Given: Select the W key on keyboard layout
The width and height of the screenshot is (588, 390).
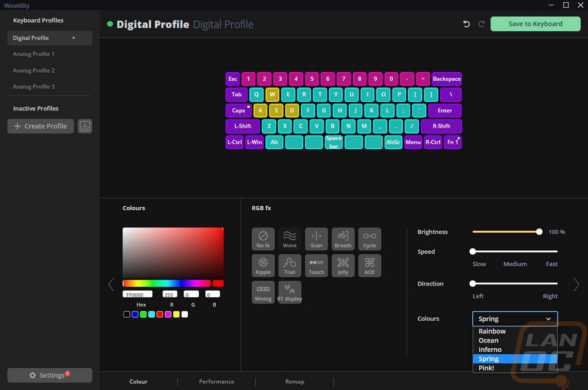Looking at the screenshot, I should (272, 95).
